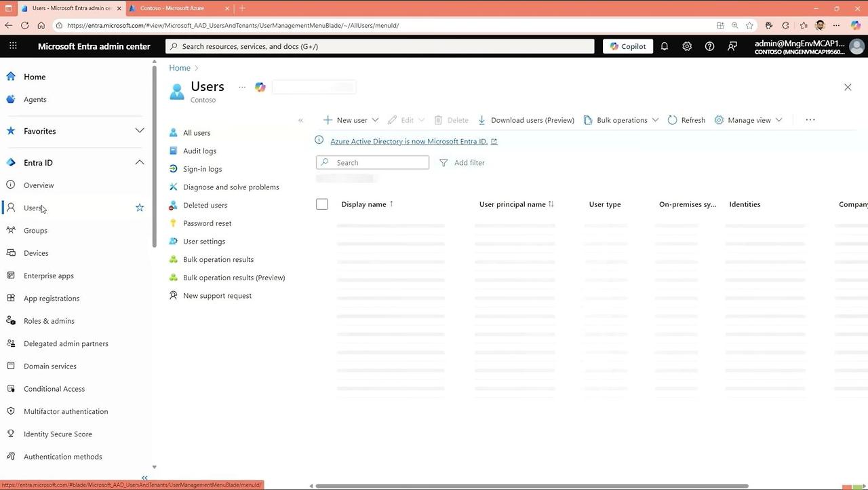Viewport: 868px width, 490px height.
Task: Open Overview under Entra ID
Action: (39, 185)
